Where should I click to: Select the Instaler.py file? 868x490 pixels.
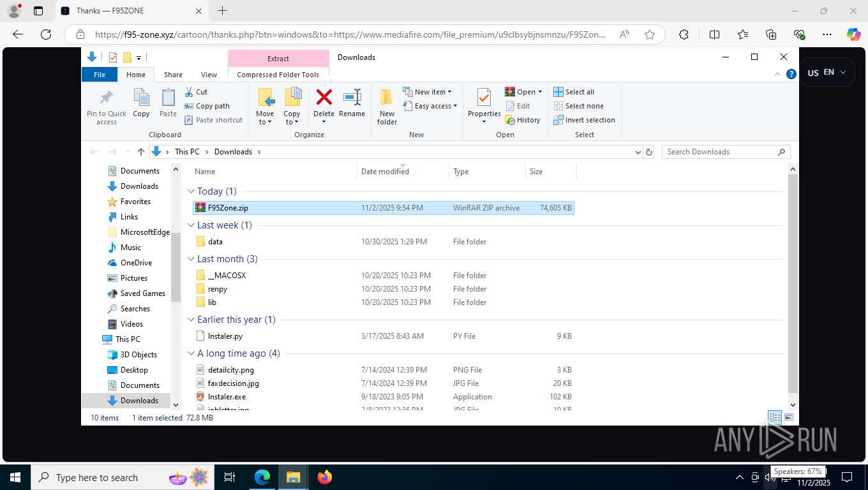click(x=384, y=336)
